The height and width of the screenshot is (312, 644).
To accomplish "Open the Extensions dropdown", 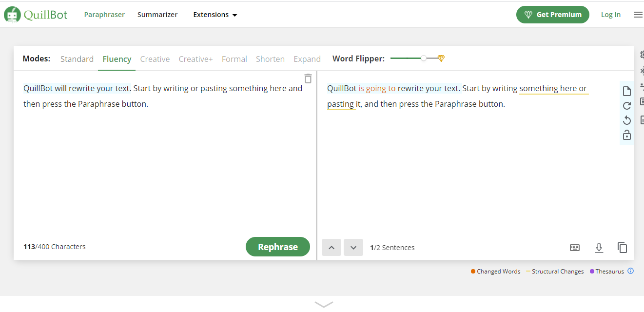I will (215, 15).
